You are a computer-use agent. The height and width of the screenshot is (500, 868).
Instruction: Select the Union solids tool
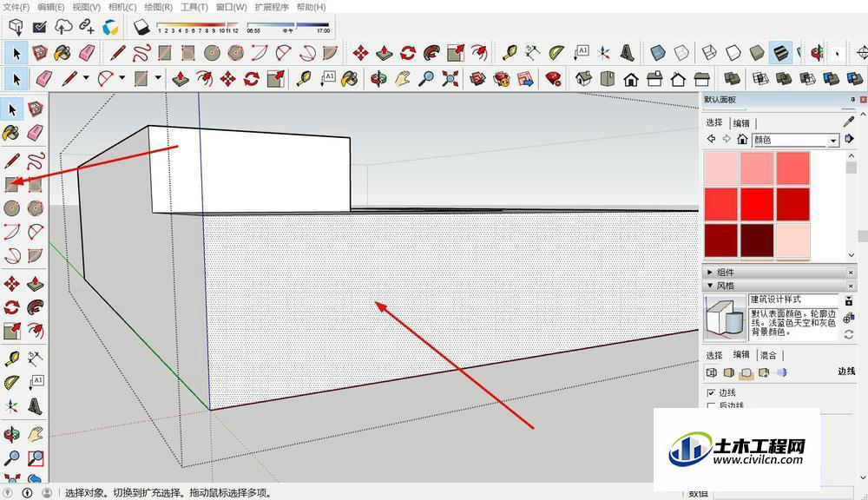tap(783, 79)
